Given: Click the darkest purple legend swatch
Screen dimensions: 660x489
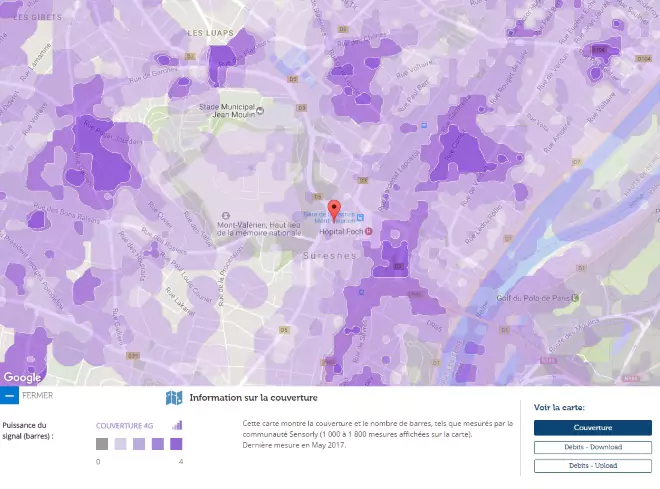Looking at the screenshot, I should tap(176, 444).
